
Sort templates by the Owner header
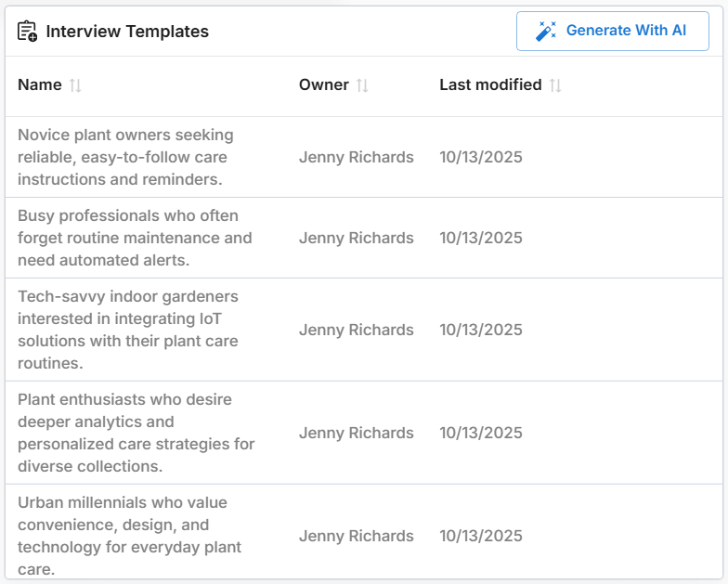coord(324,84)
